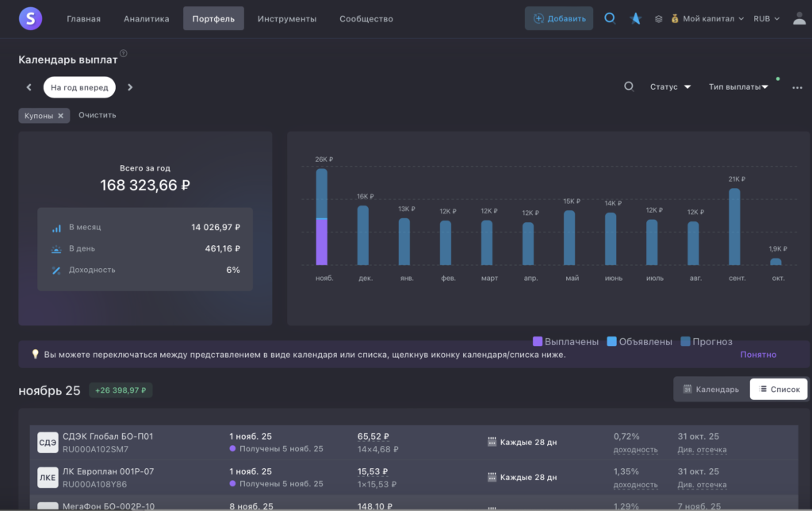Open the user profile avatar
The height and width of the screenshot is (511, 812).
tap(799, 19)
